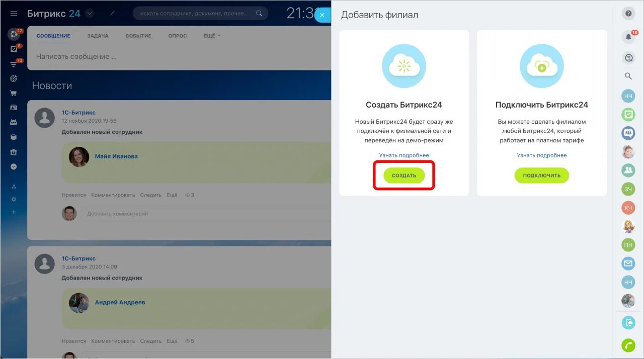
Task: Open the Майя Иванова profile link
Action: pyautogui.click(x=116, y=156)
